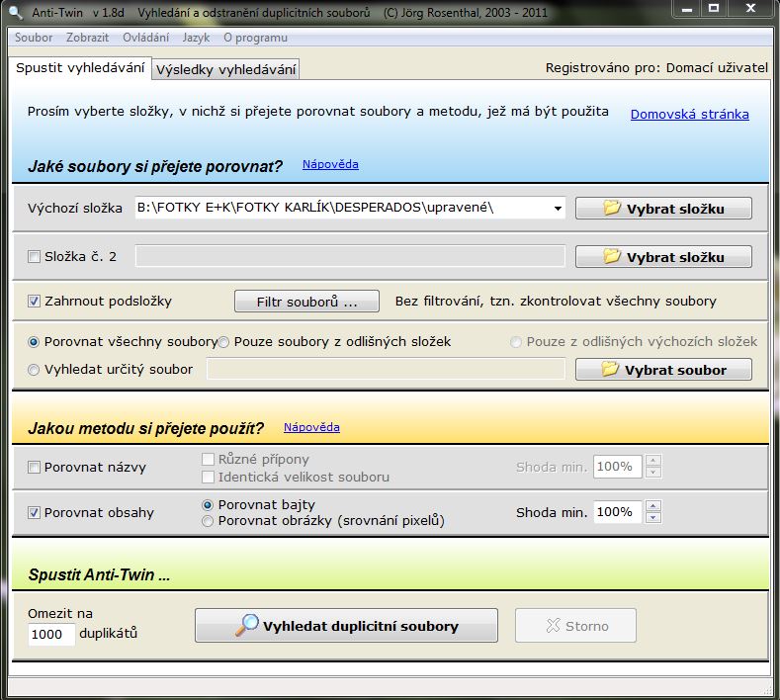Switch to Výsledky vyhledávání tab
Viewport: 780px width, 700px height.
click(225, 69)
